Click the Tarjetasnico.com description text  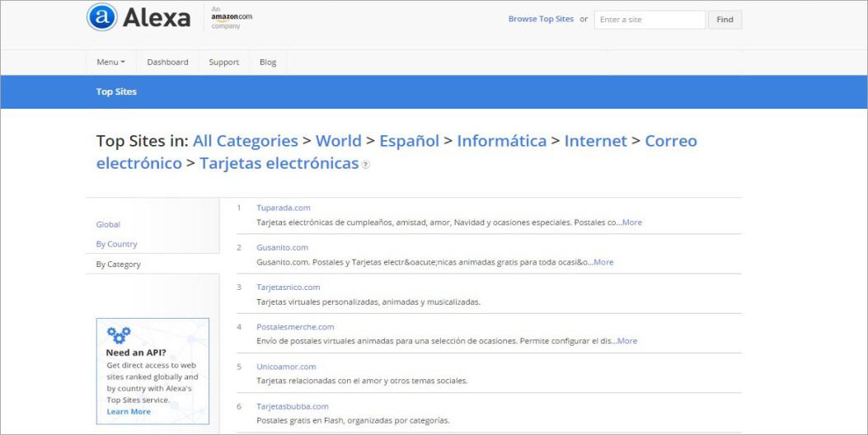[368, 302]
